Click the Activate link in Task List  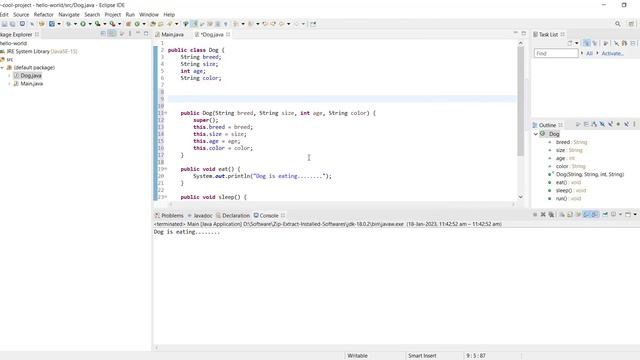coord(612,53)
